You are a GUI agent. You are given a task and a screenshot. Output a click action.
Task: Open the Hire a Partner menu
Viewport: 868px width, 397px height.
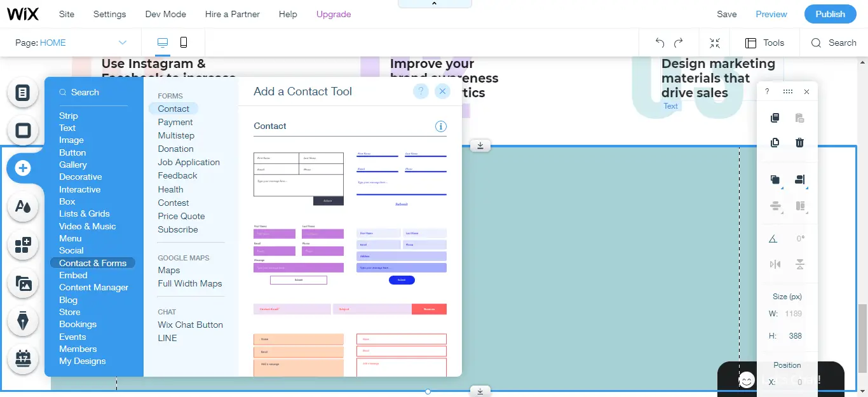[233, 14]
